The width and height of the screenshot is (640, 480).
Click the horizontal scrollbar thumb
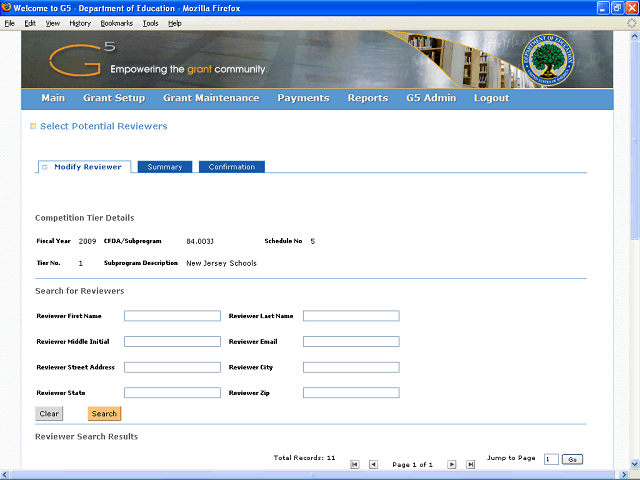point(313,475)
